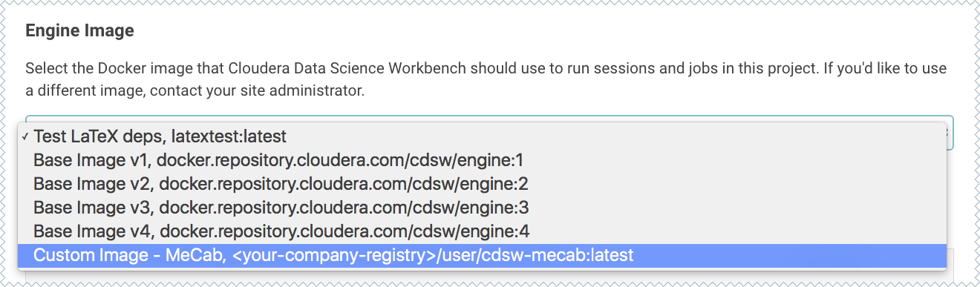Click the select box arrows at right edge

[950, 133]
